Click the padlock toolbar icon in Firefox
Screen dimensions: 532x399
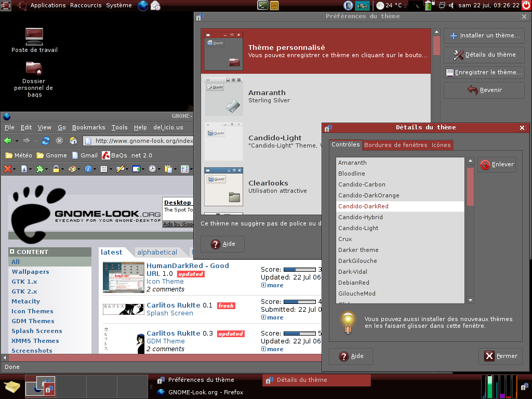tap(56, 169)
